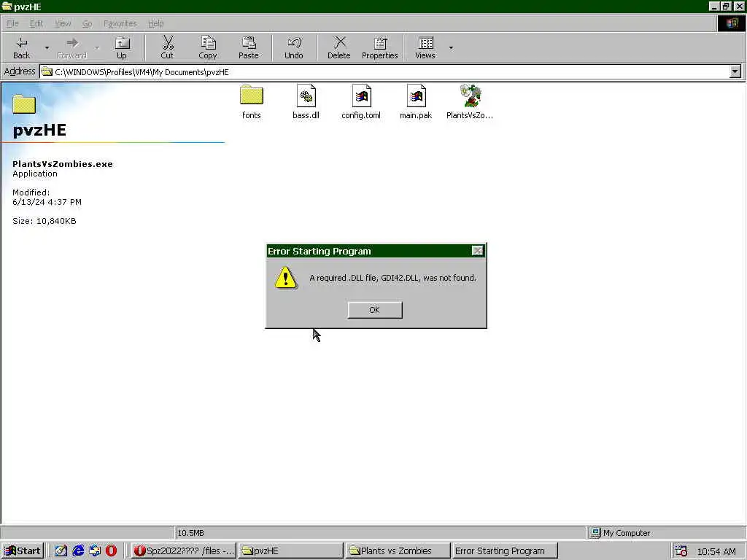
Task: Open the Back history dropdown arrow
Action: [47, 47]
